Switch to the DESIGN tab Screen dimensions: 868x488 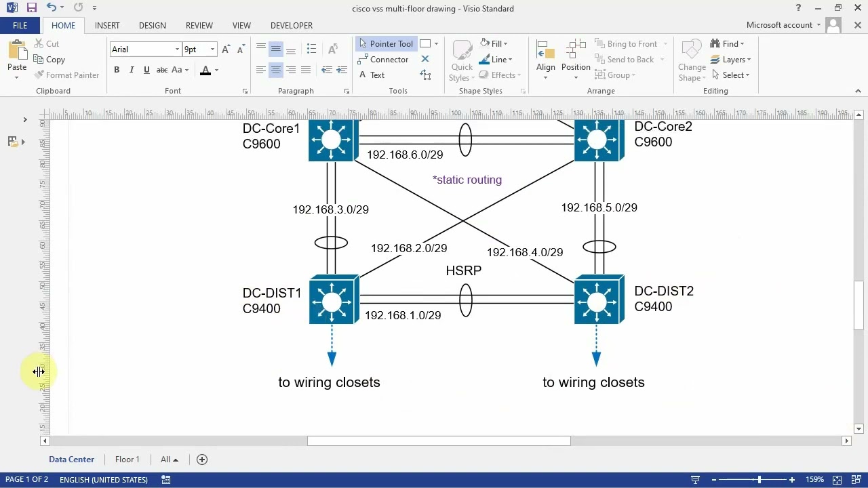pos(153,25)
